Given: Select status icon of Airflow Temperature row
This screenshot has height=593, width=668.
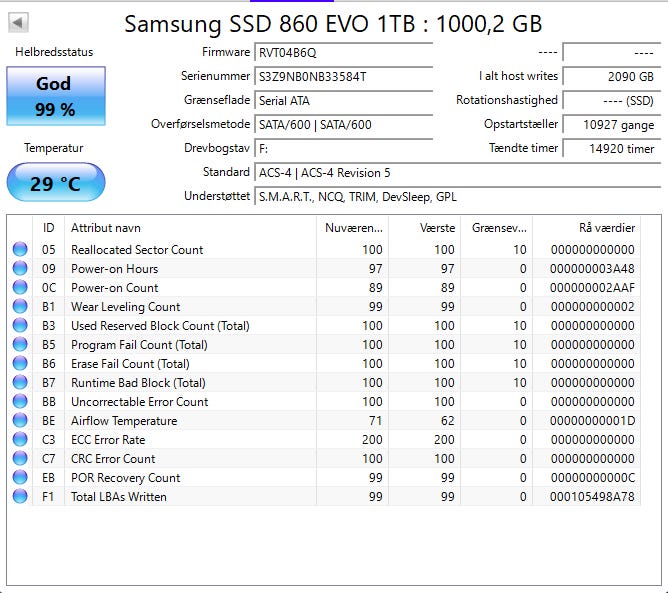Looking at the screenshot, I should pyautogui.click(x=20, y=420).
